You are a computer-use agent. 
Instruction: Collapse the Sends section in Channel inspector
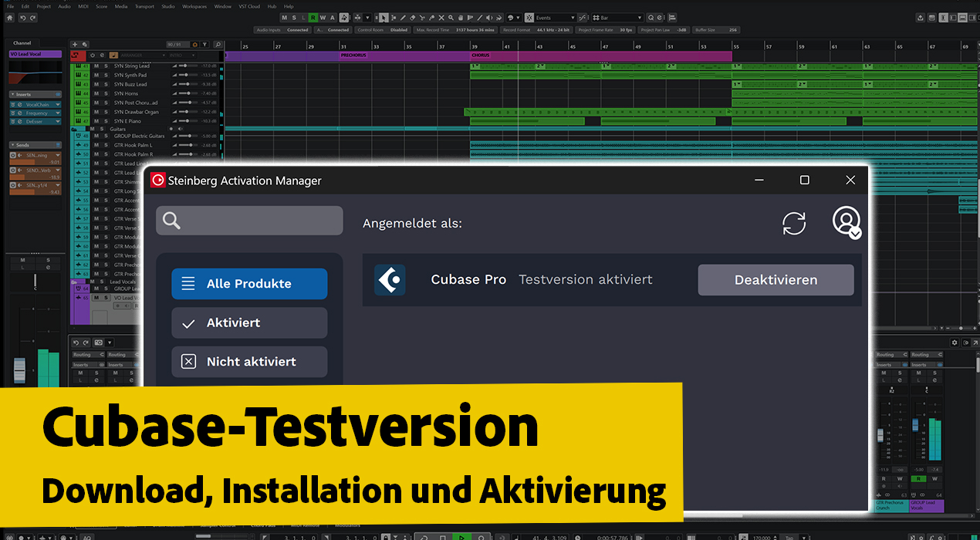pyautogui.click(x=12, y=145)
